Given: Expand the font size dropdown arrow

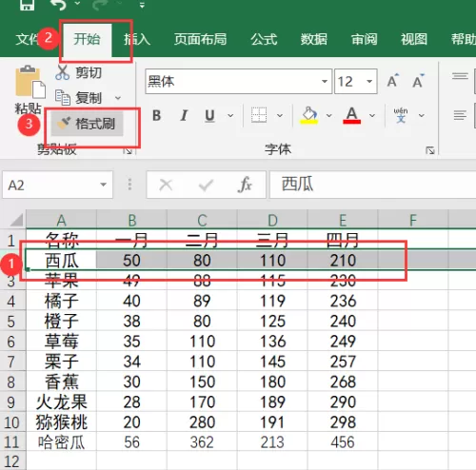Looking at the screenshot, I should click(x=369, y=82).
